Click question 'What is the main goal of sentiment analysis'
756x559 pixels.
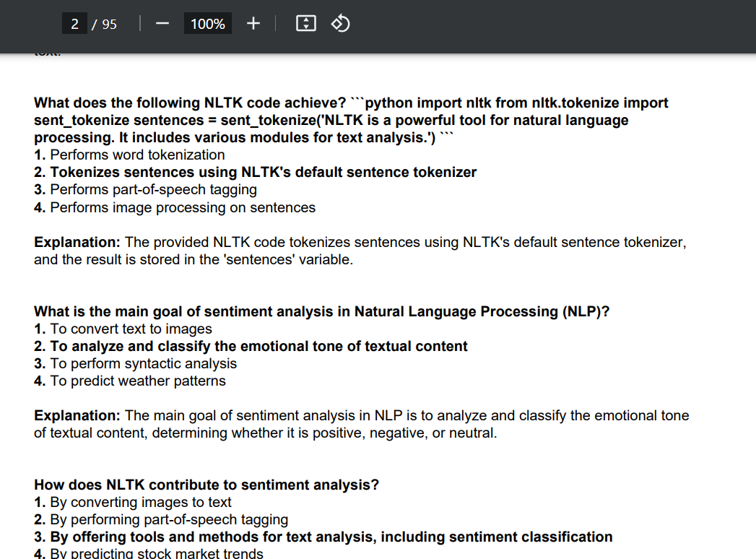pyautogui.click(x=321, y=311)
